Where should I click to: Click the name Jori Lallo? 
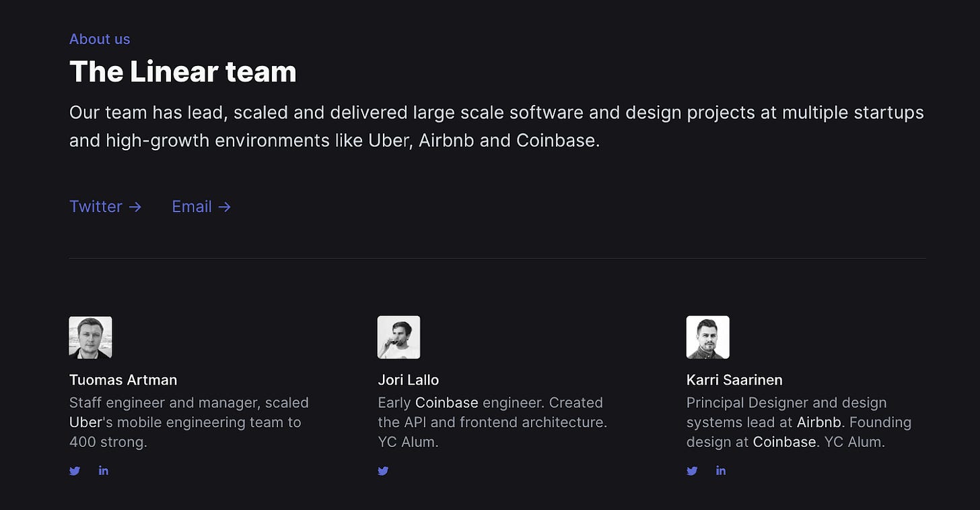point(409,380)
